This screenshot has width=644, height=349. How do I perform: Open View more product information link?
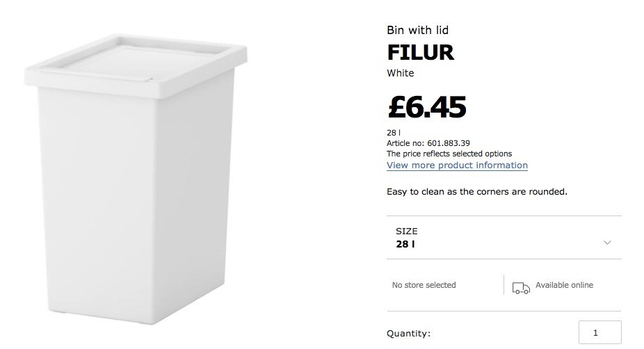[457, 165]
